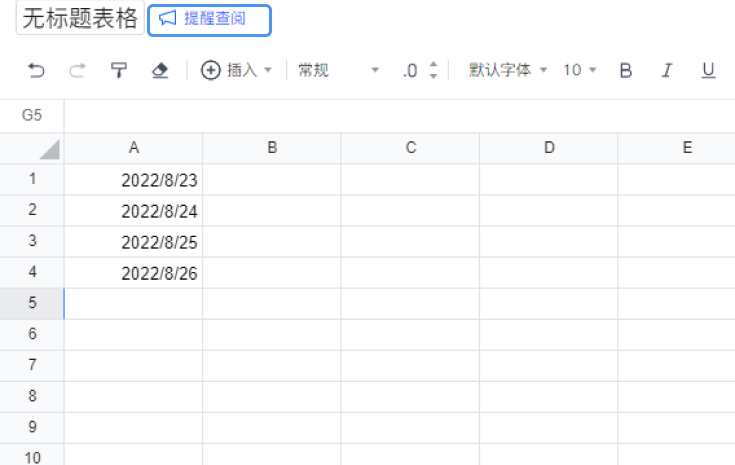
Task: Decrease decimal places with down arrow
Action: tap(434, 76)
